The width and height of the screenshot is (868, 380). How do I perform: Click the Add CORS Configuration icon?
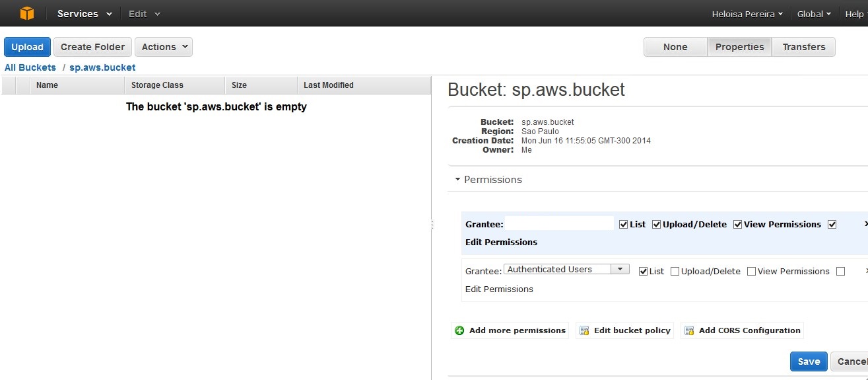click(689, 330)
